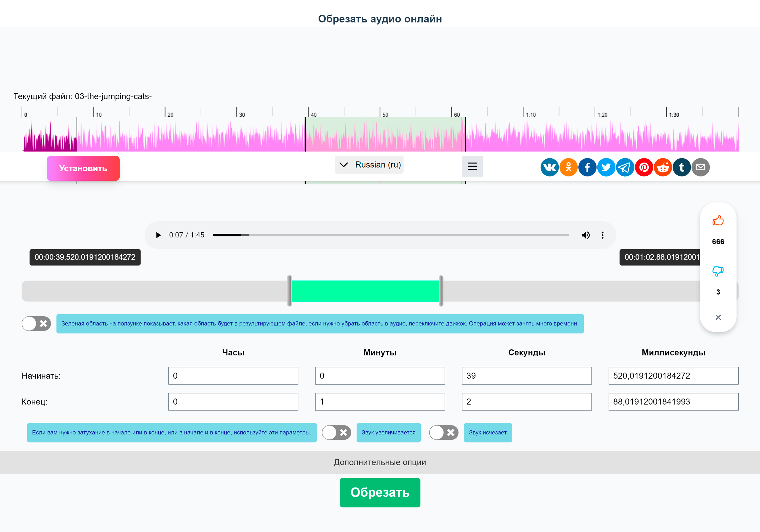
Task: Toggle remove-region mode switch
Action: point(37,324)
